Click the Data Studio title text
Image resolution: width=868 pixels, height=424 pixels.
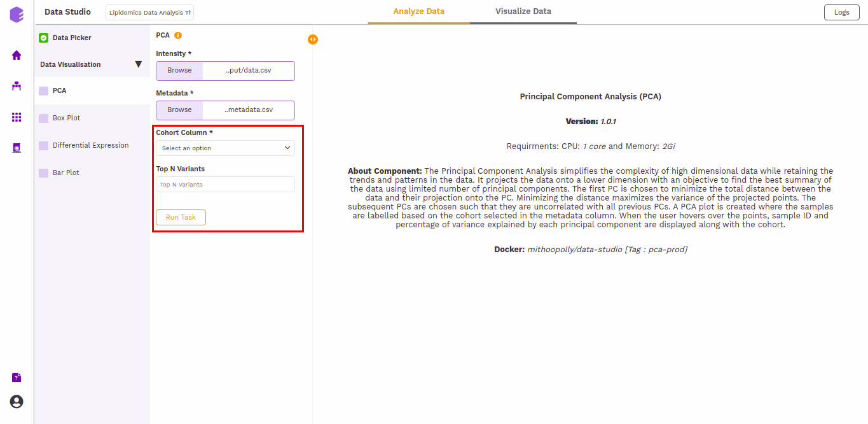click(67, 12)
